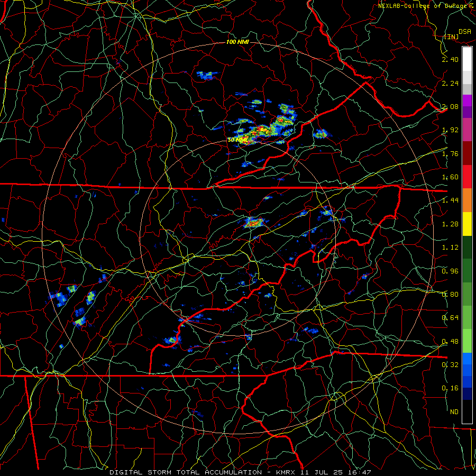Click the black ND swatch at the legend bottom
Viewport: 476px width, 476px height.
pos(467,411)
